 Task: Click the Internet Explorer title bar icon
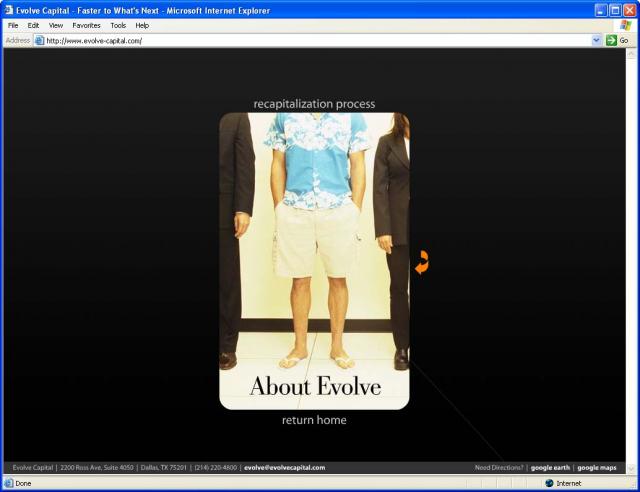(x=8, y=10)
